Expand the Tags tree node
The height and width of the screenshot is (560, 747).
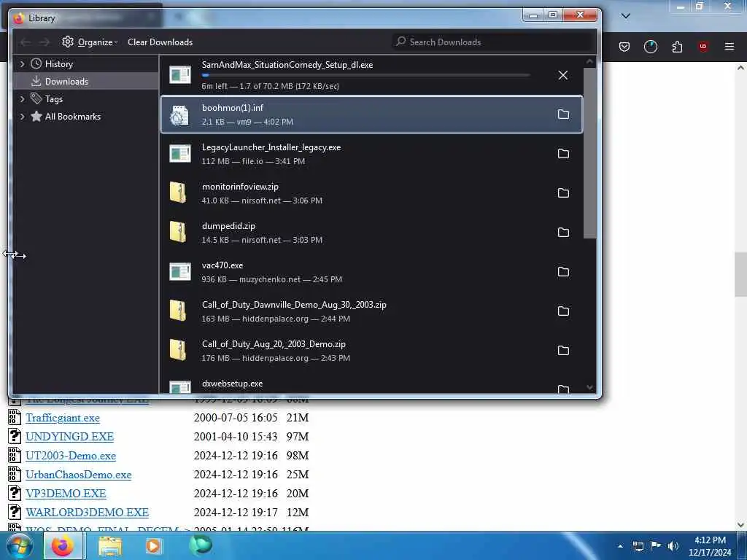point(22,98)
